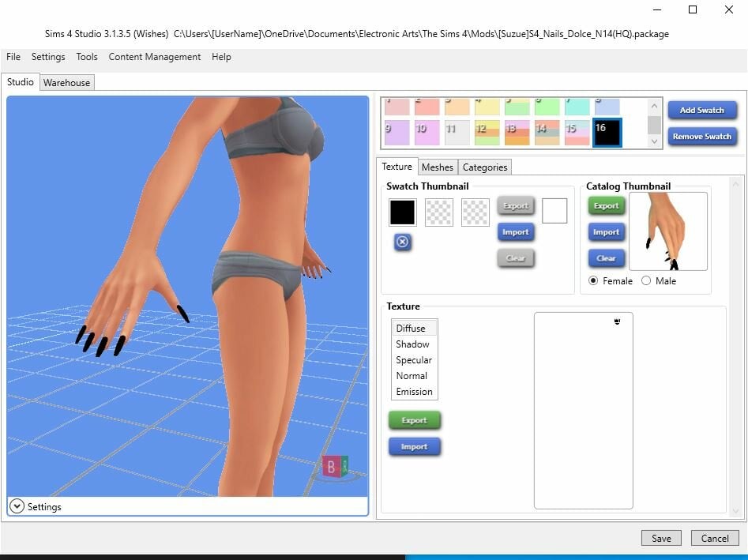Click the Remove Swatch button
Viewport: 748px width, 560px height.
click(x=701, y=137)
